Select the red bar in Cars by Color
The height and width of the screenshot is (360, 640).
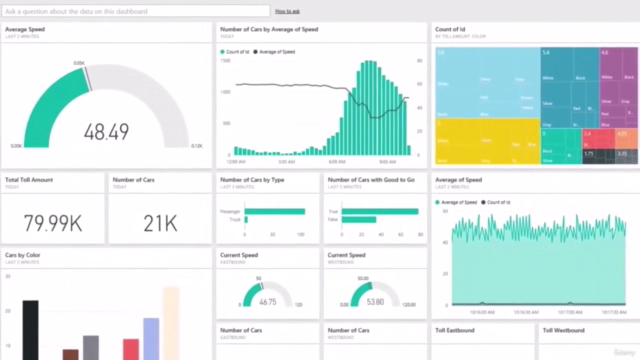pyautogui.click(x=131, y=349)
